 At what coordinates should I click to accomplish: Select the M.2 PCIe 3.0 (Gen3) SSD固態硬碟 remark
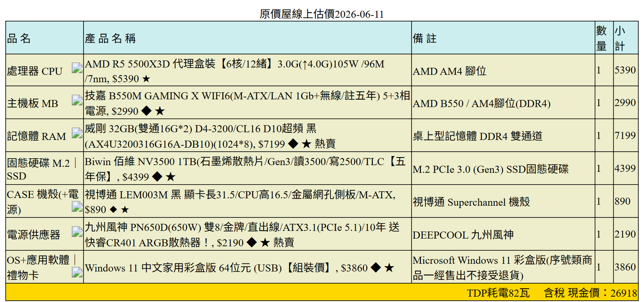(x=491, y=169)
